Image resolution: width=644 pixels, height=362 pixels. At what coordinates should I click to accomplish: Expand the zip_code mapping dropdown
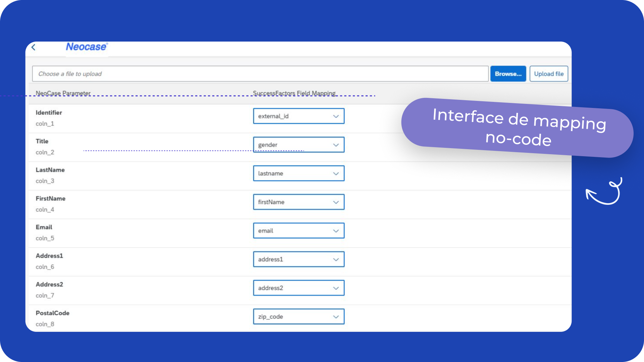[299, 317]
